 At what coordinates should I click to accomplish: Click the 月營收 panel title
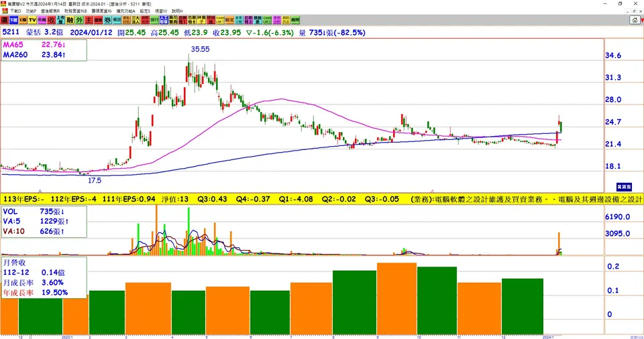point(14,262)
